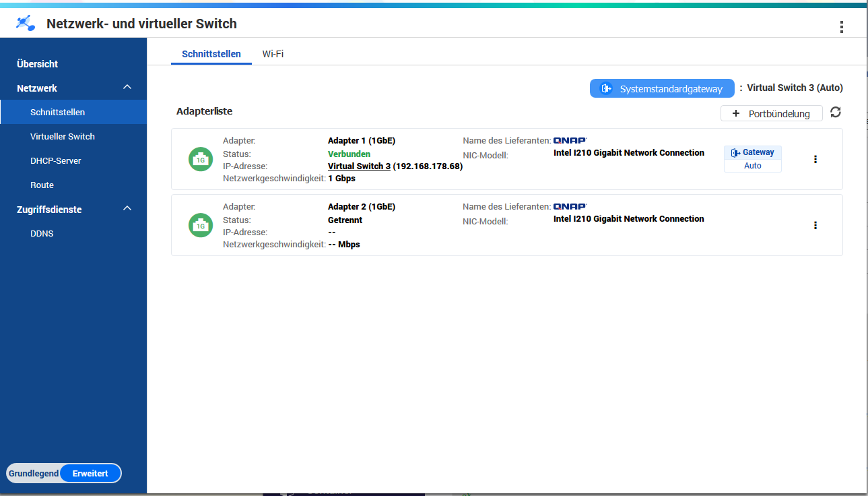Click Adapter 2 green 1G port icon
Image resolution: width=868 pixels, height=496 pixels.
click(201, 226)
